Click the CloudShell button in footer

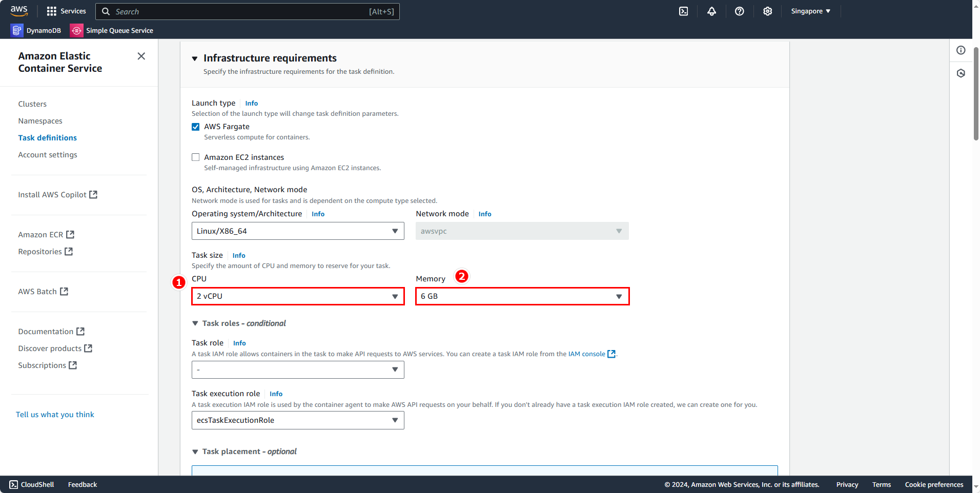point(32,485)
